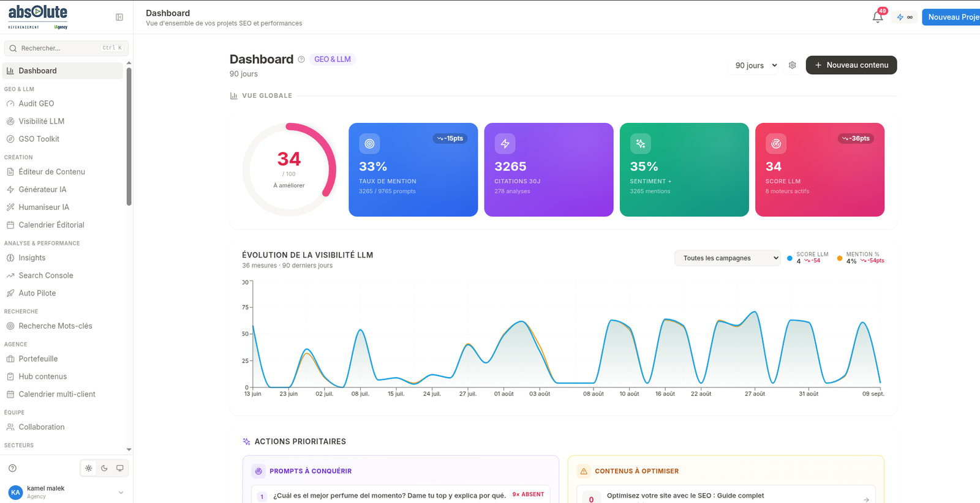This screenshot has width=980, height=503.
Task: Click the 34 out of 100 score gauge
Action: pyautogui.click(x=289, y=170)
